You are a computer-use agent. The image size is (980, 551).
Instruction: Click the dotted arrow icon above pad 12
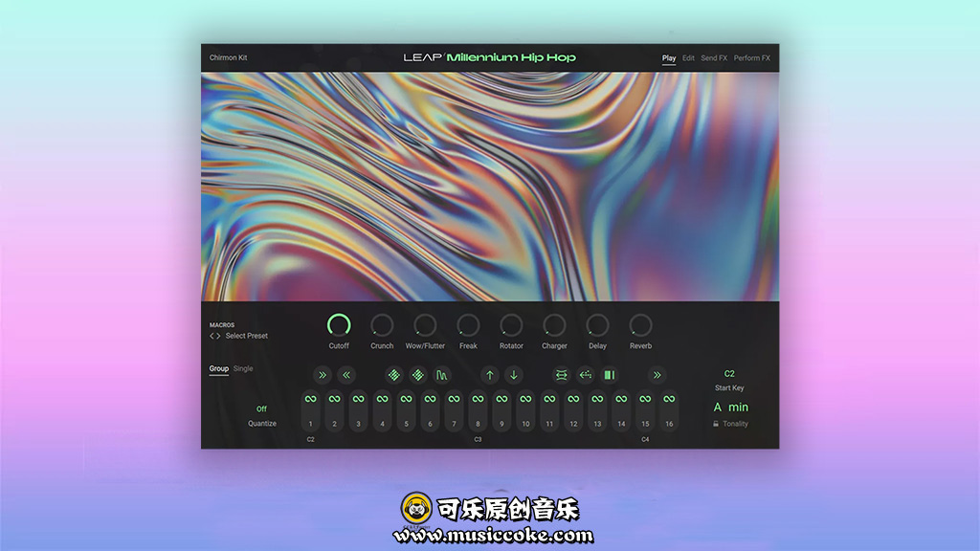[x=586, y=375]
